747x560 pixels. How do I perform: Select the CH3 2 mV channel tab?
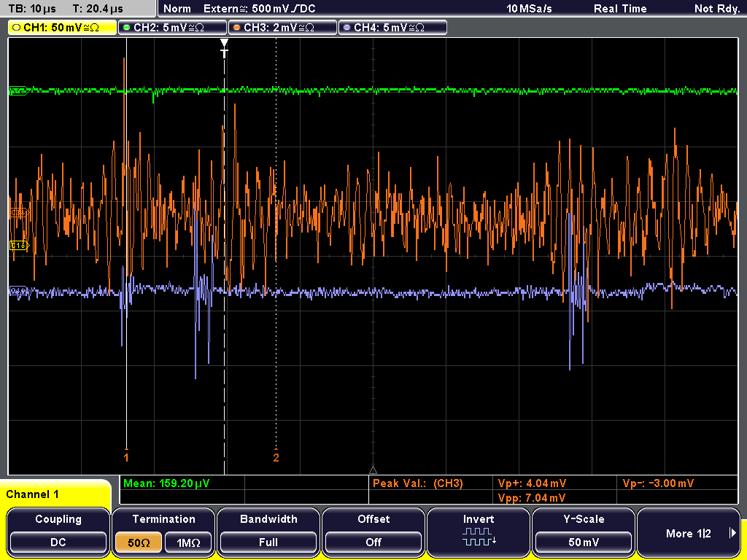click(282, 28)
